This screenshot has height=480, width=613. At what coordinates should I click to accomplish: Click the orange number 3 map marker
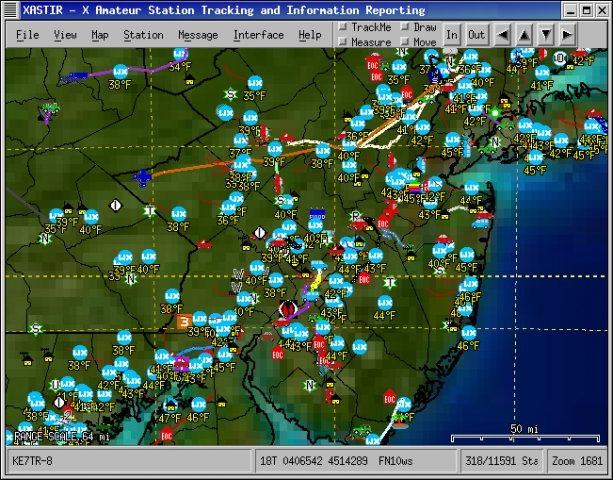pos(184,322)
